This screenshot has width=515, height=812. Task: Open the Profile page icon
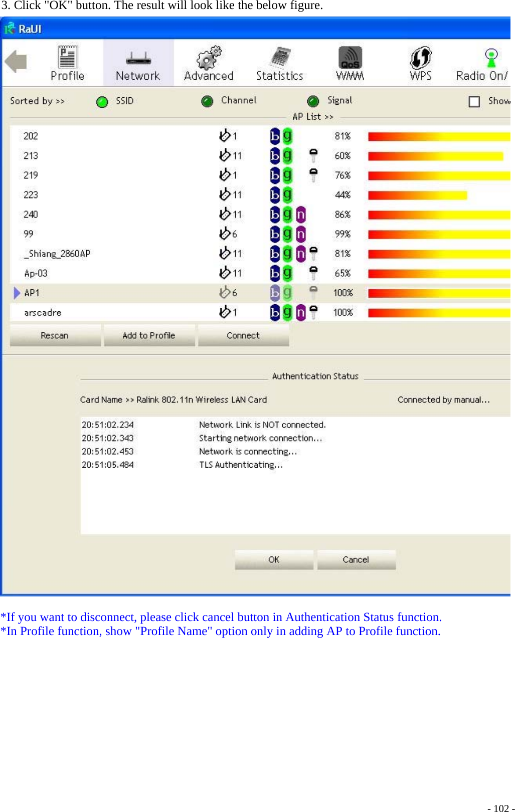coord(67,57)
